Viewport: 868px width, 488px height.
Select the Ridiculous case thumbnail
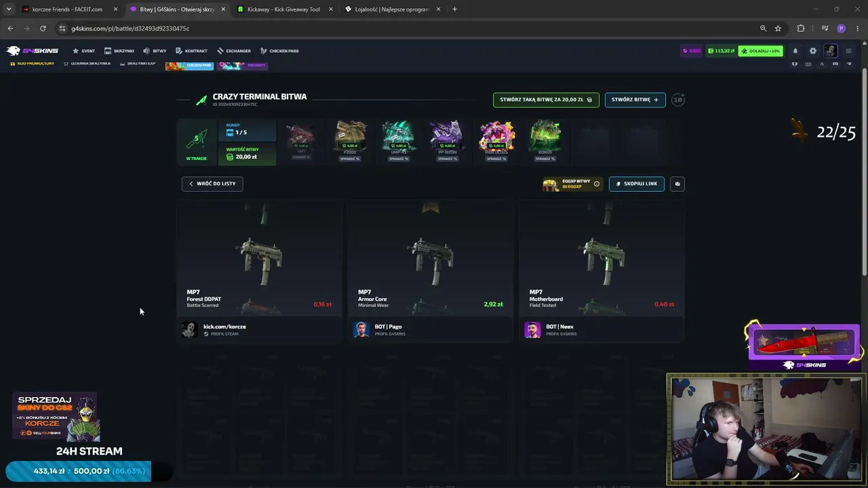pyautogui.click(x=496, y=138)
